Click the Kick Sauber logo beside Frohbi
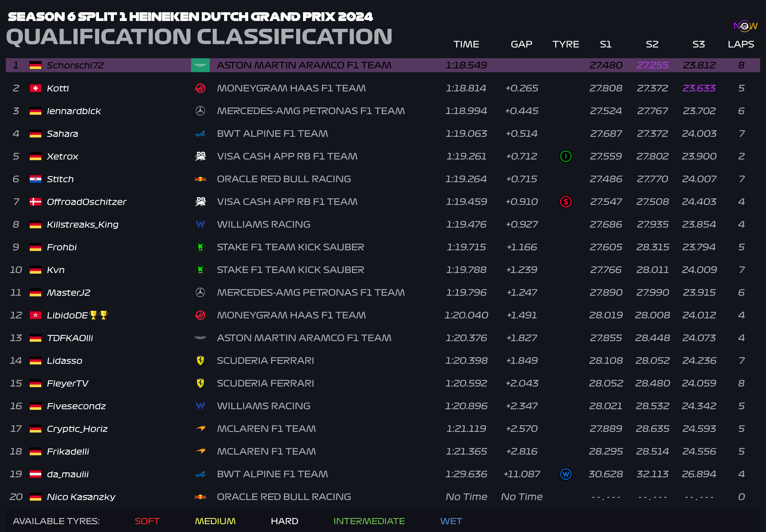Screen dimensions: 766x532 tap(200, 247)
